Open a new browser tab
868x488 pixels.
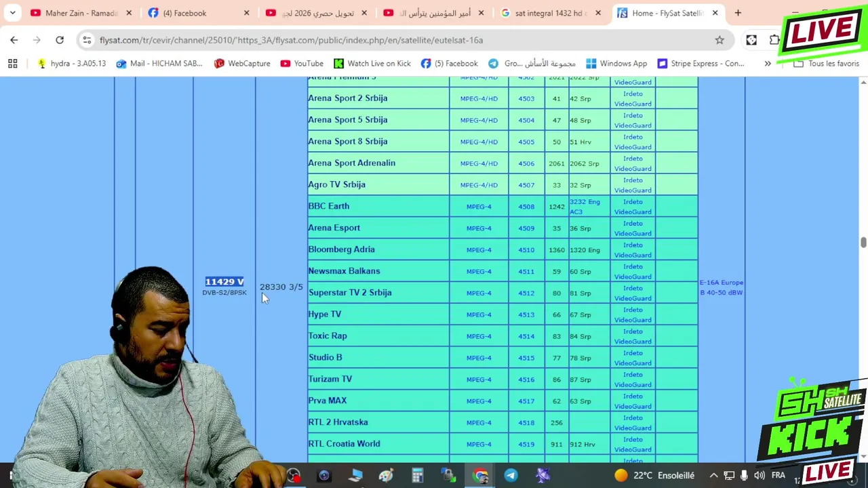[738, 13]
